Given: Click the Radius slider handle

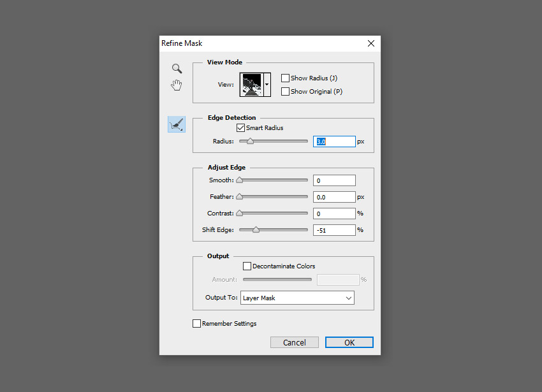Looking at the screenshot, I should pos(250,141).
